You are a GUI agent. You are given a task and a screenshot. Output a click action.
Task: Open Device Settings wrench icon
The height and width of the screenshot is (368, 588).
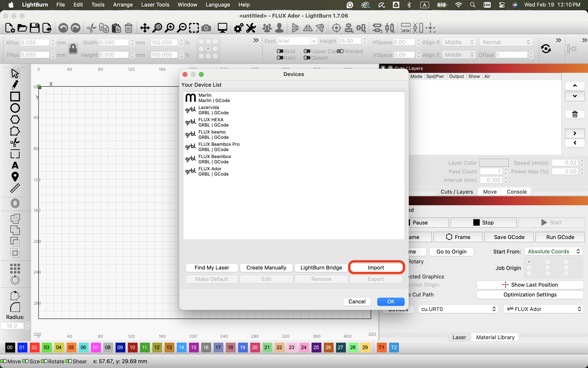tap(251, 28)
